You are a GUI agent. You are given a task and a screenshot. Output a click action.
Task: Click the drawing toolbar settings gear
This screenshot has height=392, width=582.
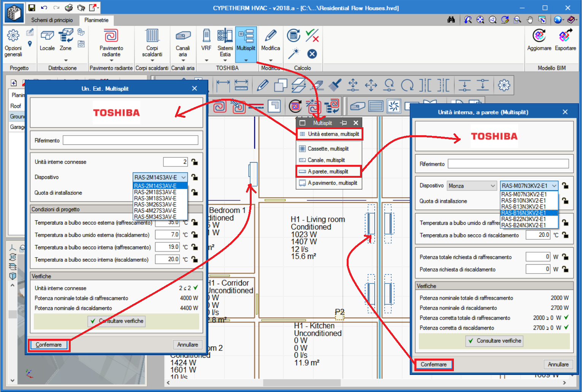click(x=504, y=85)
